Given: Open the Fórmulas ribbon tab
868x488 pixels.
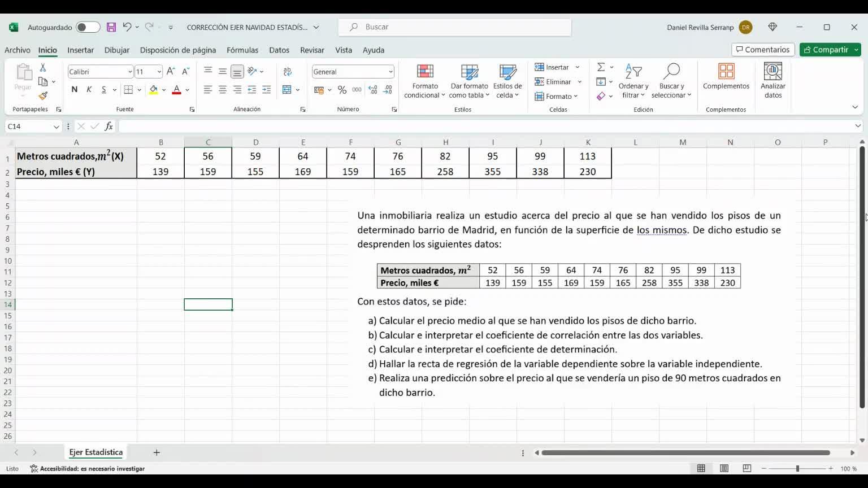Looking at the screenshot, I should [x=242, y=50].
